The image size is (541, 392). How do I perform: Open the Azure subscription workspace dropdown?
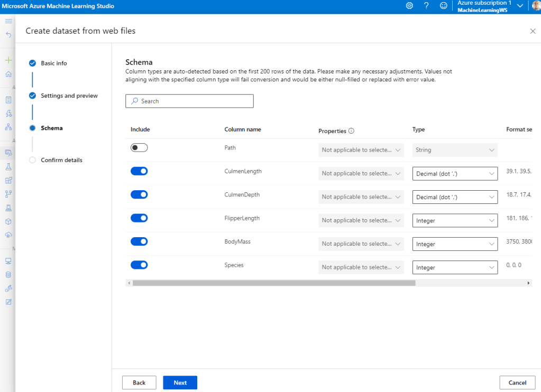(520, 6)
